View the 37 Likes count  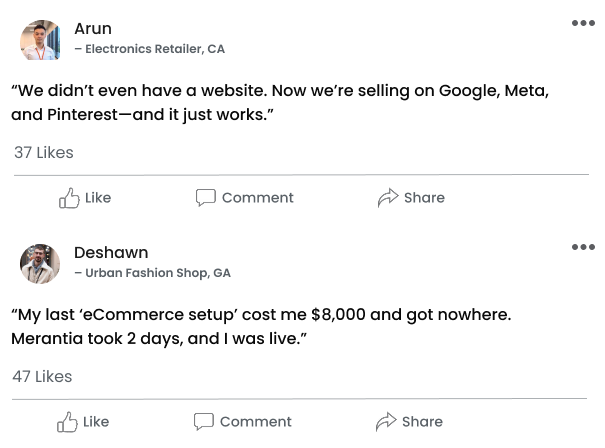[43, 153]
